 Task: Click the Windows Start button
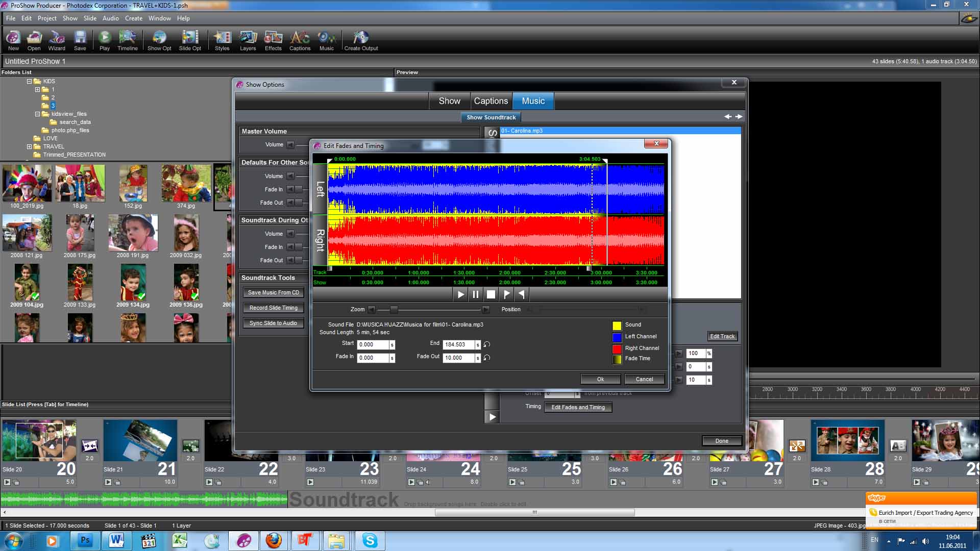point(13,541)
